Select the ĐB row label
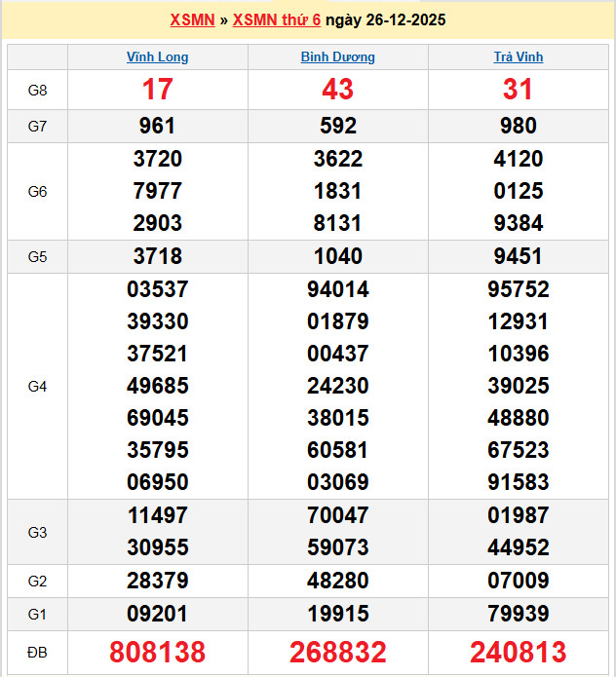Viewport: 616px width, 677px height. [x=37, y=652]
